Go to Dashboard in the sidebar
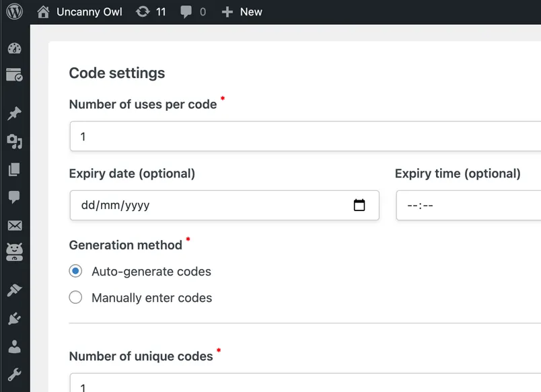The image size is (541, 392). (14, 48)
